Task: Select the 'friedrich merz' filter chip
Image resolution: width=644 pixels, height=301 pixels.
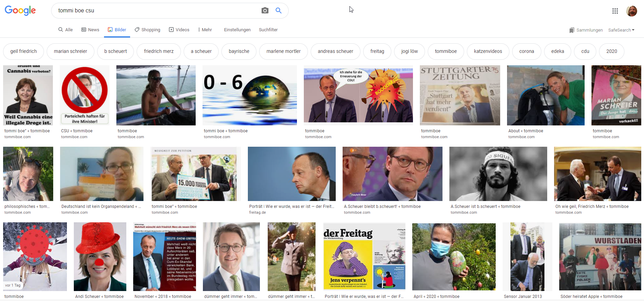Action: coord(159,51)
